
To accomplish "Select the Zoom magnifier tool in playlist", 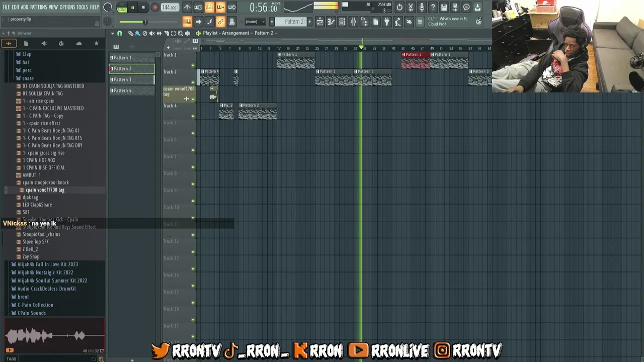I will (x=180, y=33).
